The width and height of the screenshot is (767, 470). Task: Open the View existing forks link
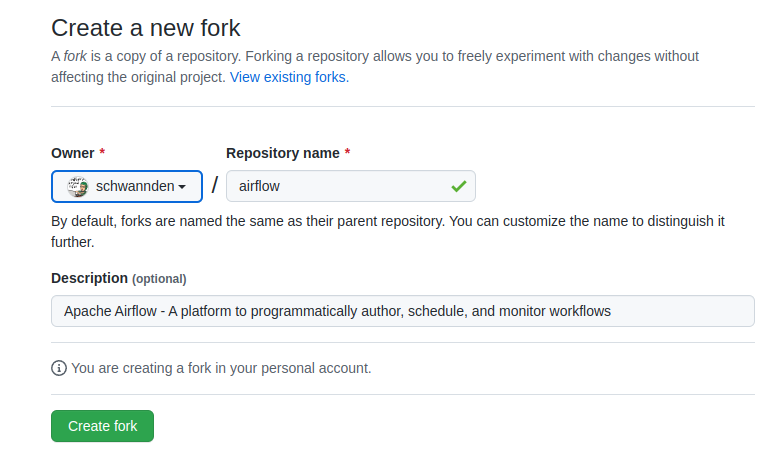point(289,76)
